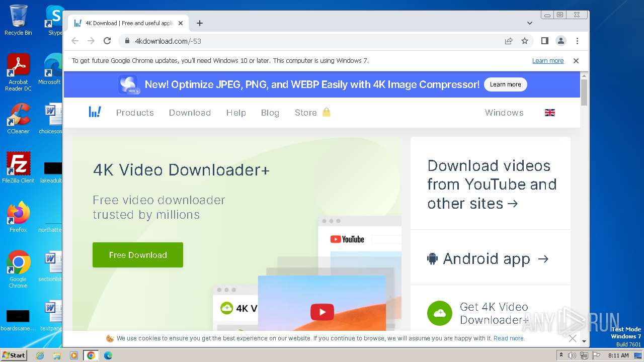Open the Help menu item

236,113
